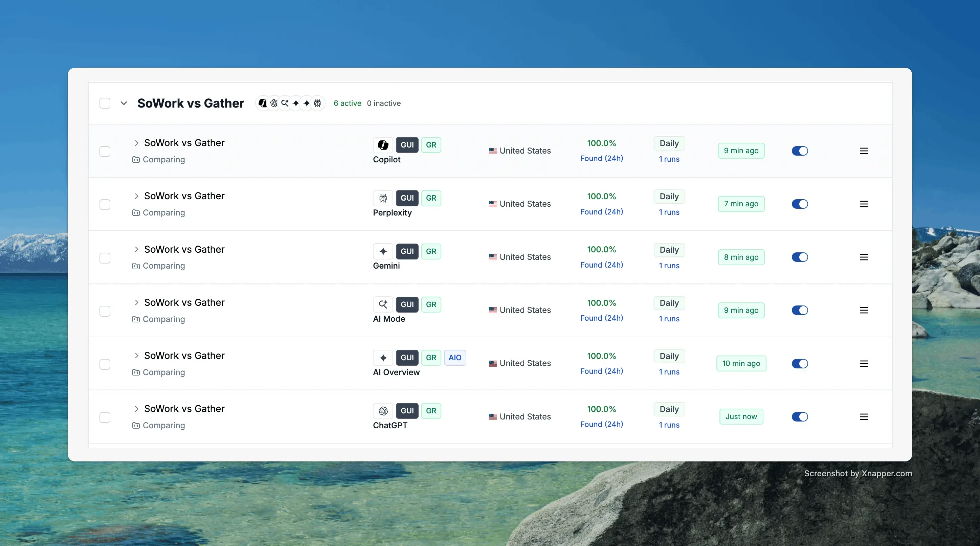The width and height of the screenshot is (980, 546).
Task: Disable the Perplexity row toggle
Action: pos(800,204)
